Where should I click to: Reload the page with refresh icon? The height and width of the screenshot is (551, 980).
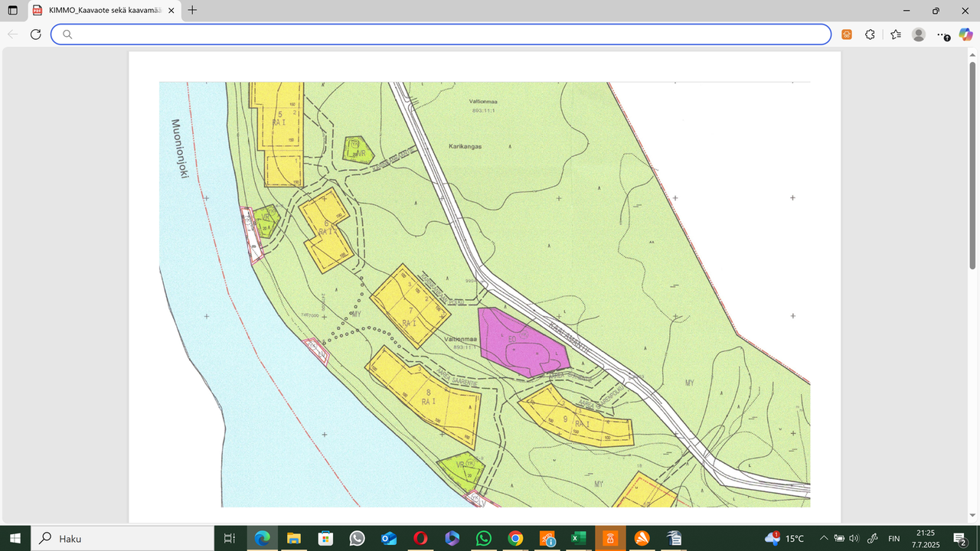[x=35, y=34]
